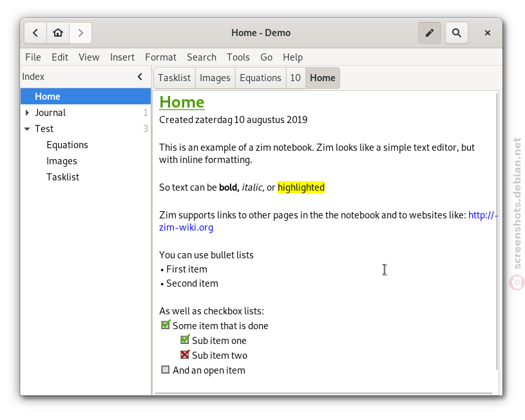Open the home page via house icon
The image size is (525, 420).
58,33
